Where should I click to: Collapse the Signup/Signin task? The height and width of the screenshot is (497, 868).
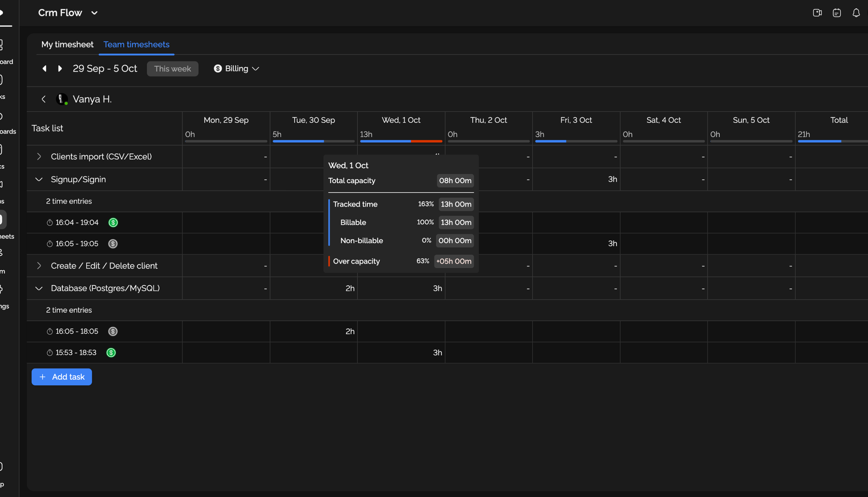39,180
